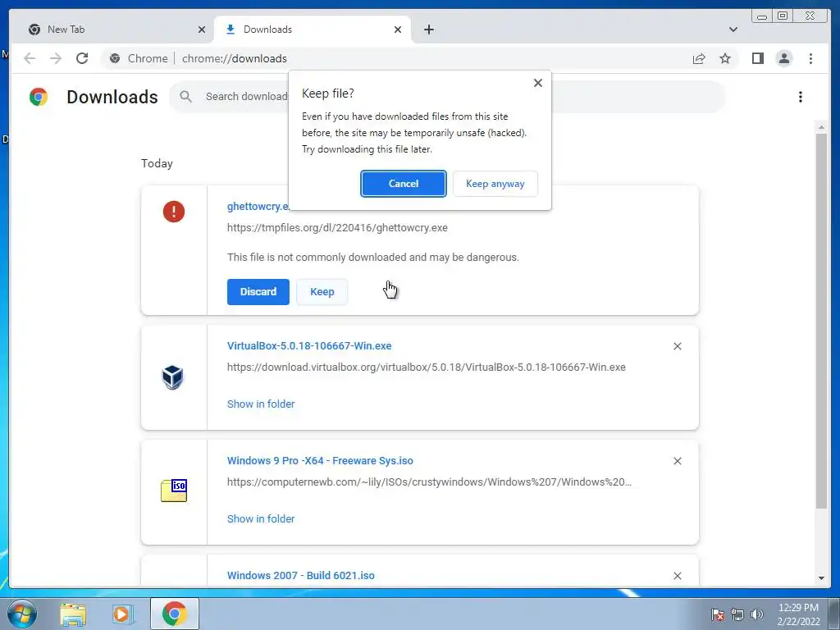Viewport: 840px width, 630px height.
Task: Share this page using share icon
Action: pyautogui.click(x=699, y=58)
